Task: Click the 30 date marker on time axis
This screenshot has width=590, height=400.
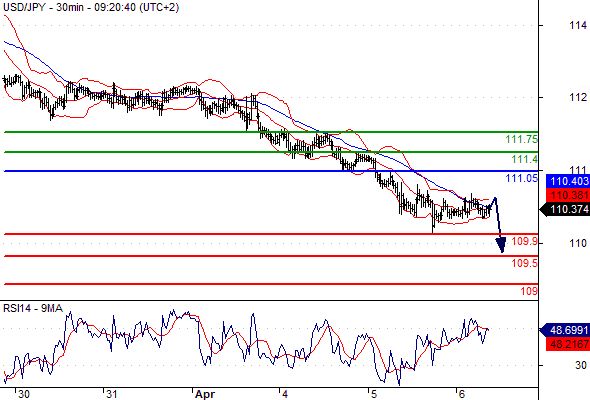Action: (24, 394)
